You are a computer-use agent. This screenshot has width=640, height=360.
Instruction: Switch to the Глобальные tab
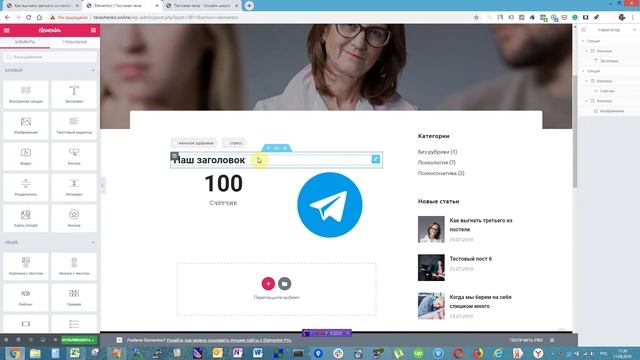tap(75, 42)
